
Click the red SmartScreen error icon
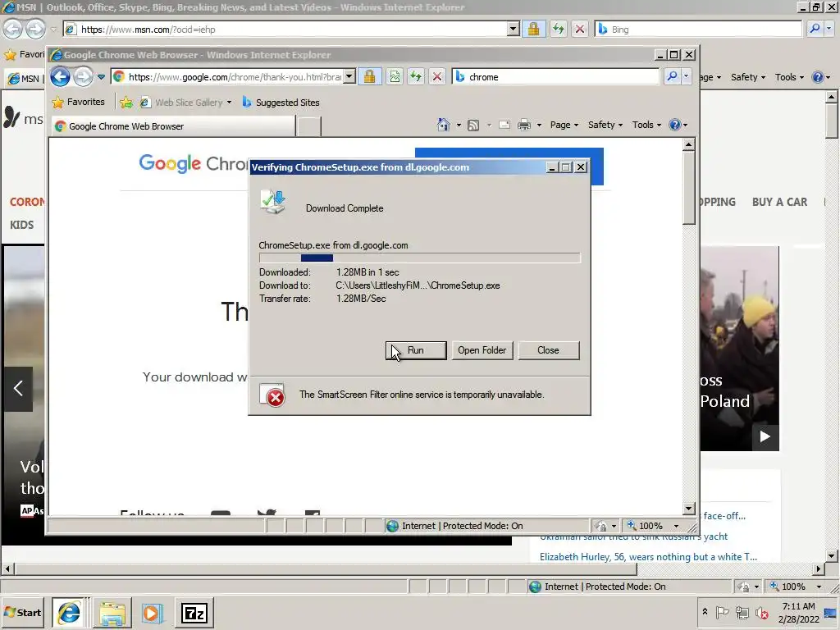point(275,398)
